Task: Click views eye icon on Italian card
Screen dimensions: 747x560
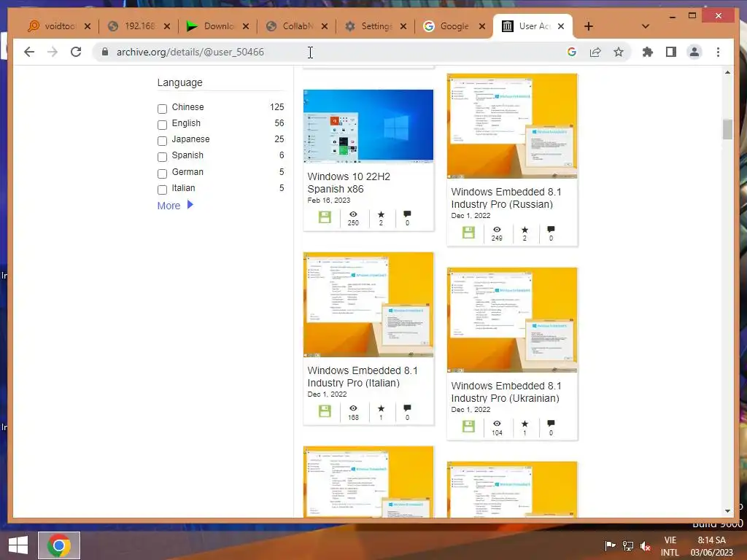Action: click(x=353, y=408)
